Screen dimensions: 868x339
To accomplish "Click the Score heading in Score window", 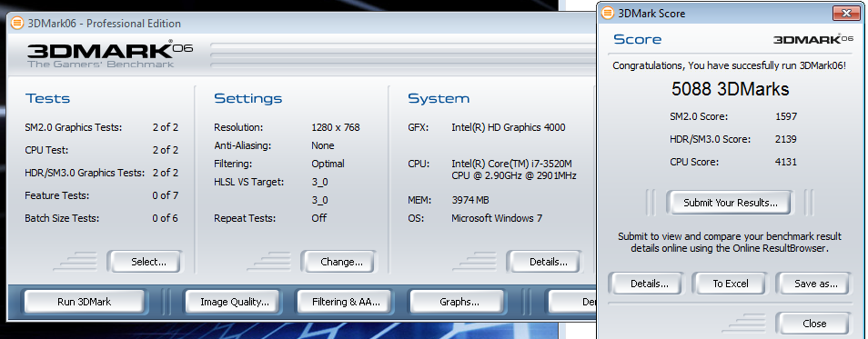I will point(637,39).
